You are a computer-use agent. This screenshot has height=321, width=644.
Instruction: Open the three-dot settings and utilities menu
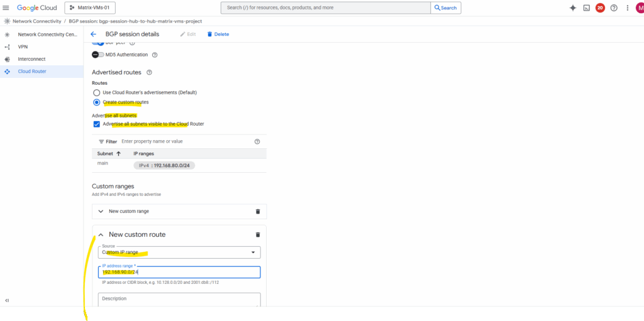tap(627, 8)
